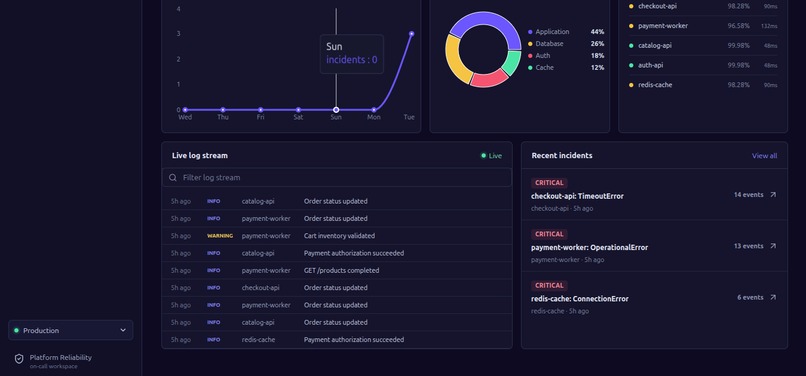This screenshot has height=376, width=806.
Task: Click the 13 events count
Action: coord(748,246)
